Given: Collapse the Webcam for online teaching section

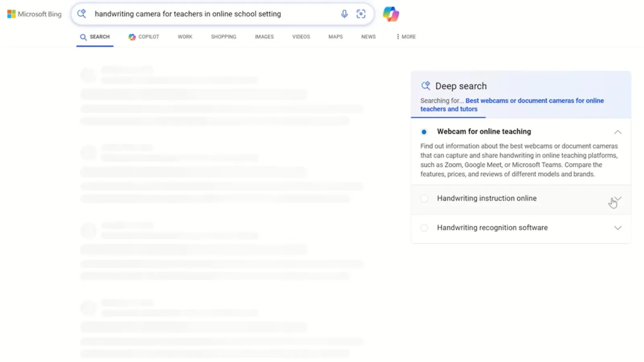Looking at the screenshot, I should point(617,132).
